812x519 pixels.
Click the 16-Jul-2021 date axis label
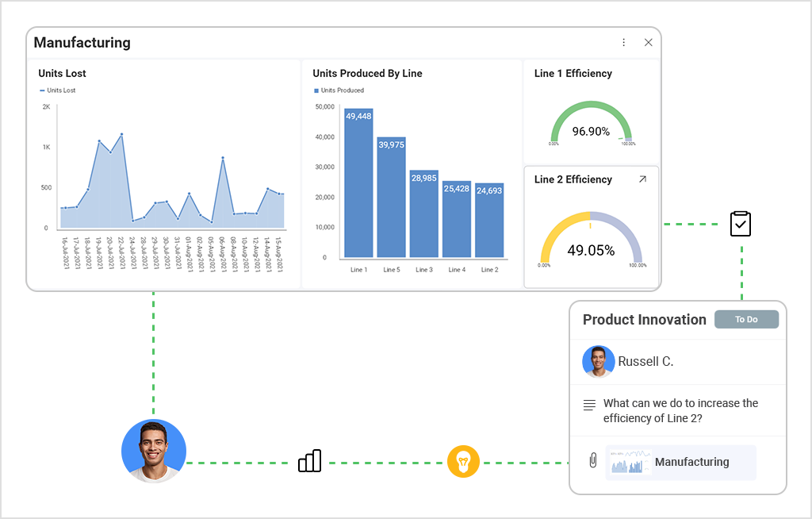coord(65,253)
